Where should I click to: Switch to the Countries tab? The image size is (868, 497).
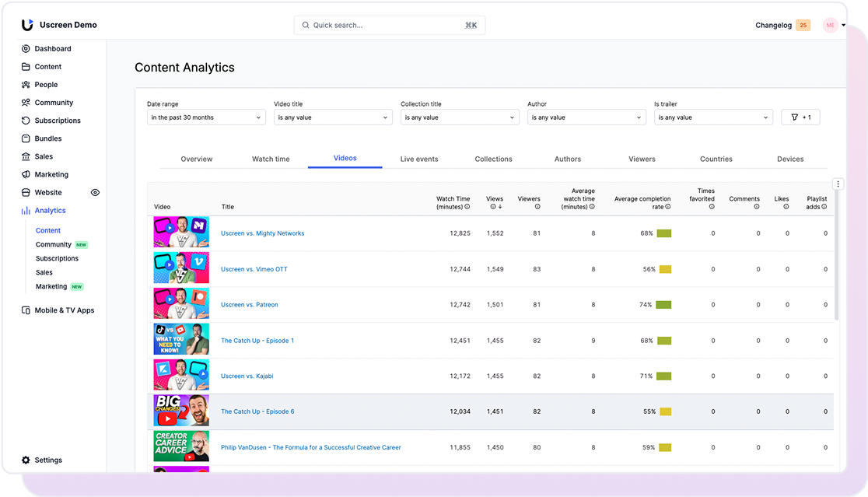click(716, 159)
